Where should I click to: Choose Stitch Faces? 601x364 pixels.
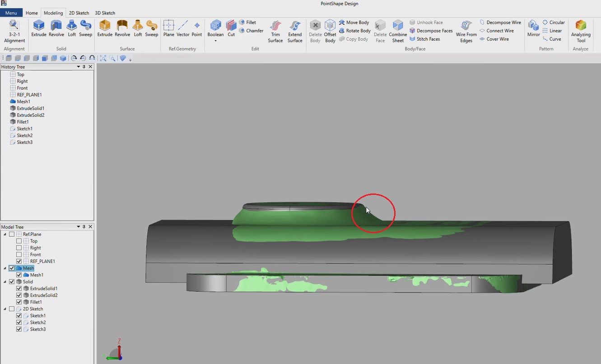pos(424,39)
